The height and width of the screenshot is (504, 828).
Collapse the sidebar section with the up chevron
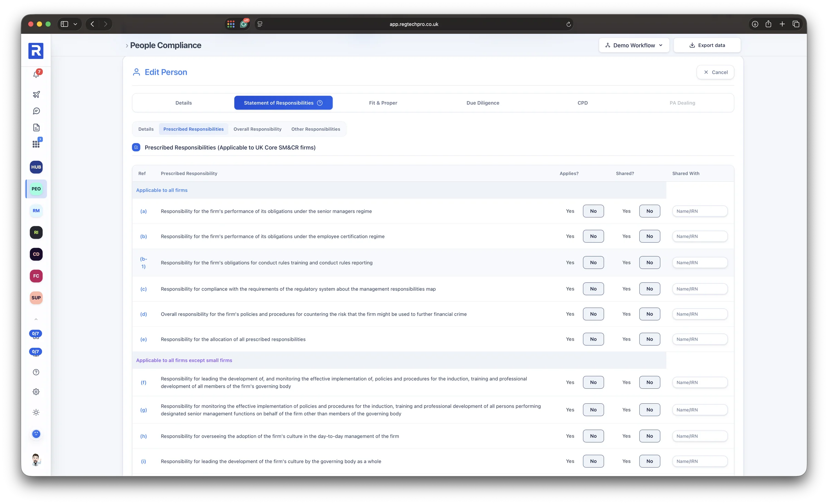[x=36, y=319]
